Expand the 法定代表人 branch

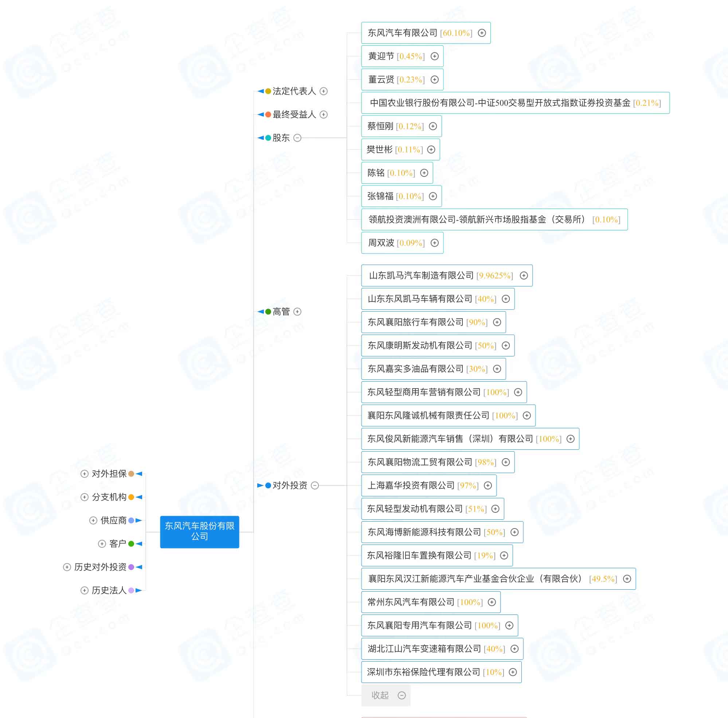point(324,91)
